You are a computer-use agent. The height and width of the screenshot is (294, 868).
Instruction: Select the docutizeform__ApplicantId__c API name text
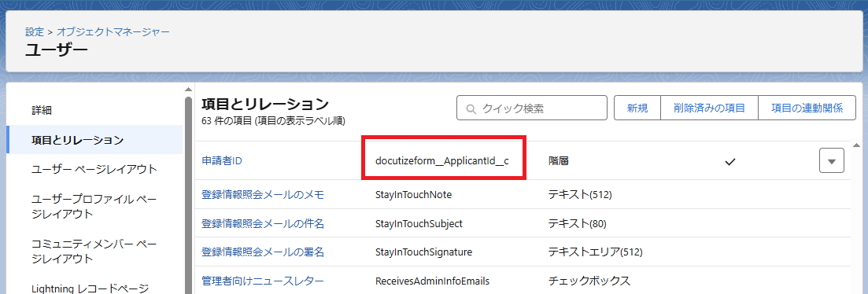[x=441, y=161]
